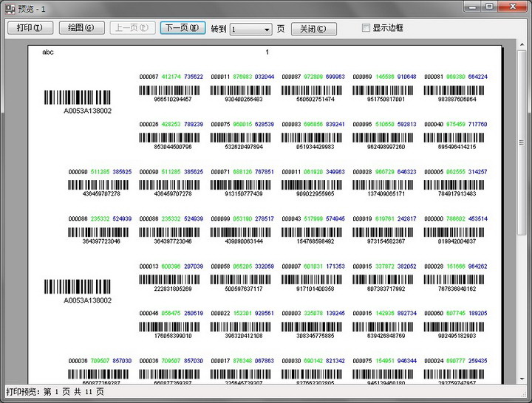Click the blue text 717760
This screenshot has width=532, height=403.
point(478,125)
